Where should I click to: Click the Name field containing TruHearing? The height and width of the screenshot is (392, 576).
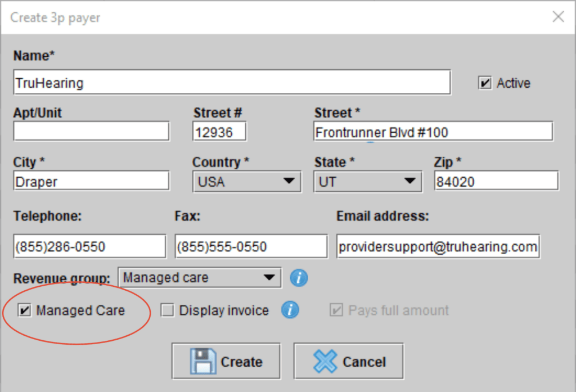(x=232, y=82)
